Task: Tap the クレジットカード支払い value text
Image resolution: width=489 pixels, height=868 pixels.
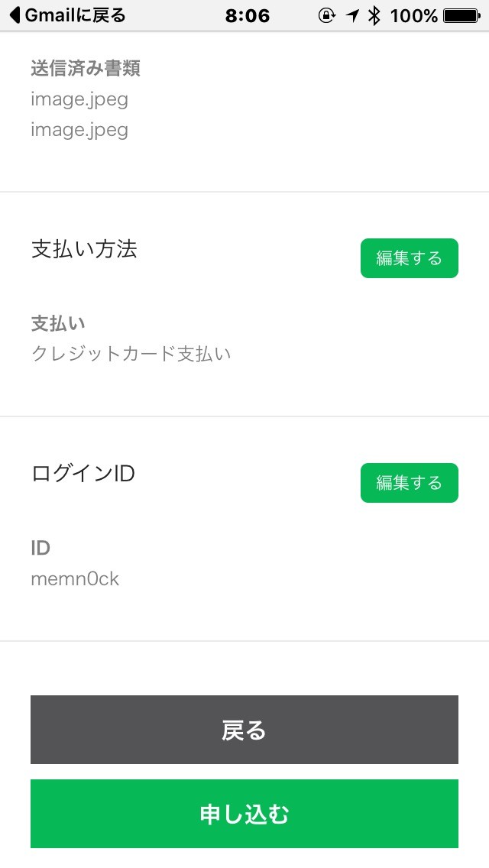Action: [x=131, y=354]
